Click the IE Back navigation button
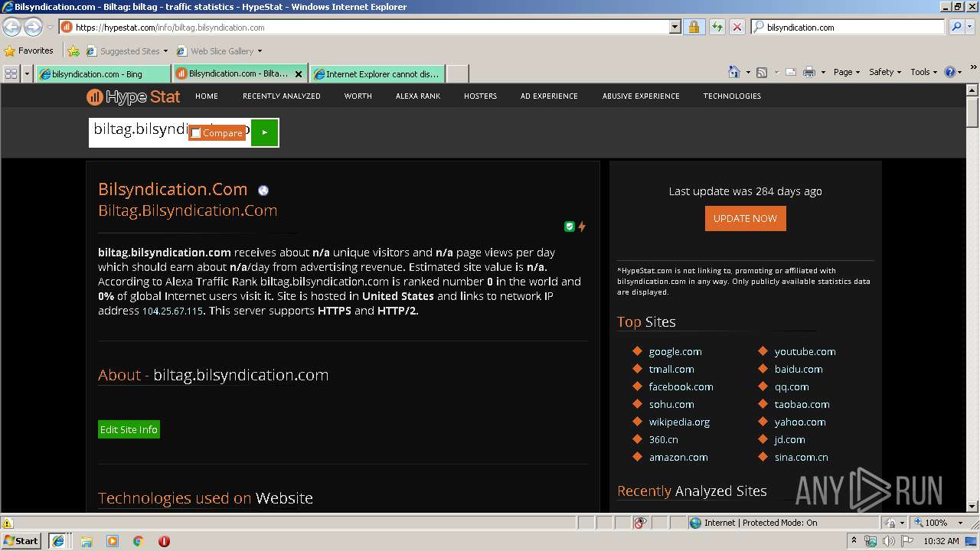The width and height of the screenshot is (980, 551). (12, 27)
